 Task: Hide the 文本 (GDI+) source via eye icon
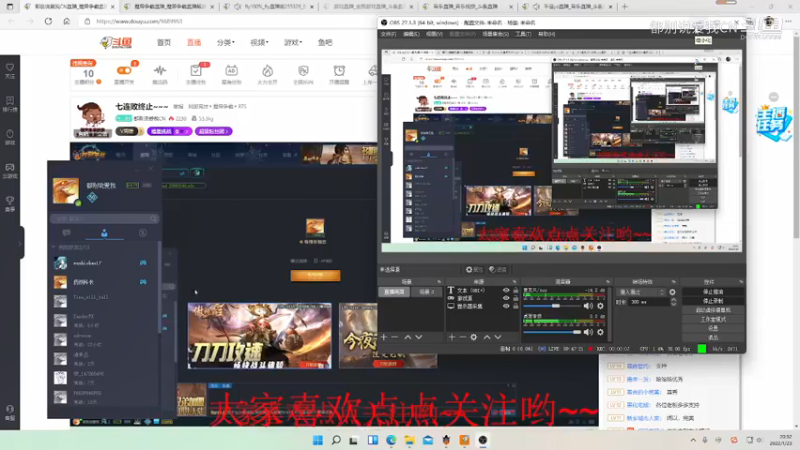(506, 290)
